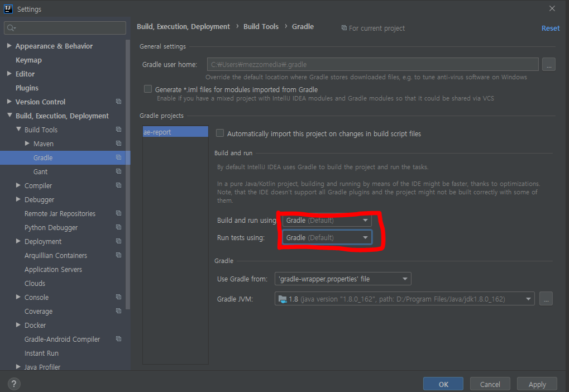Click the search magnifier icon
Image resolution: width=569 pixels, height=392 pixels.
tap(11, 28)
